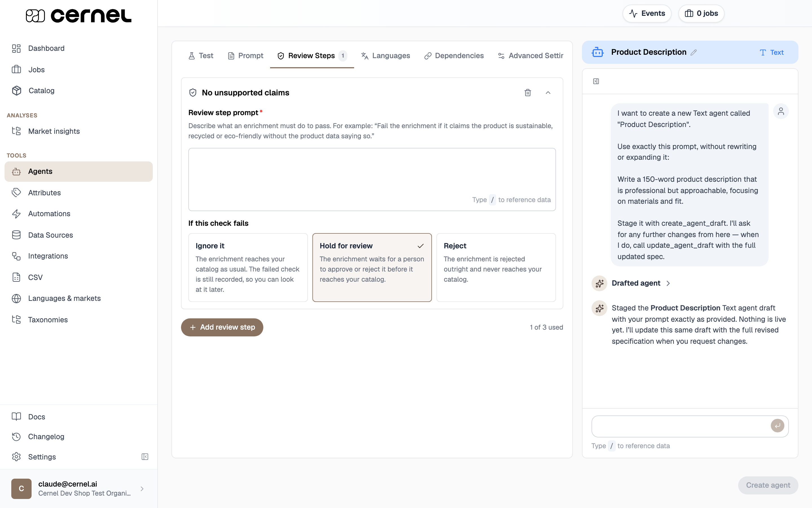Select the Ignore it fail option
Viewport: 812px width, 508px height.
(248, 268)
